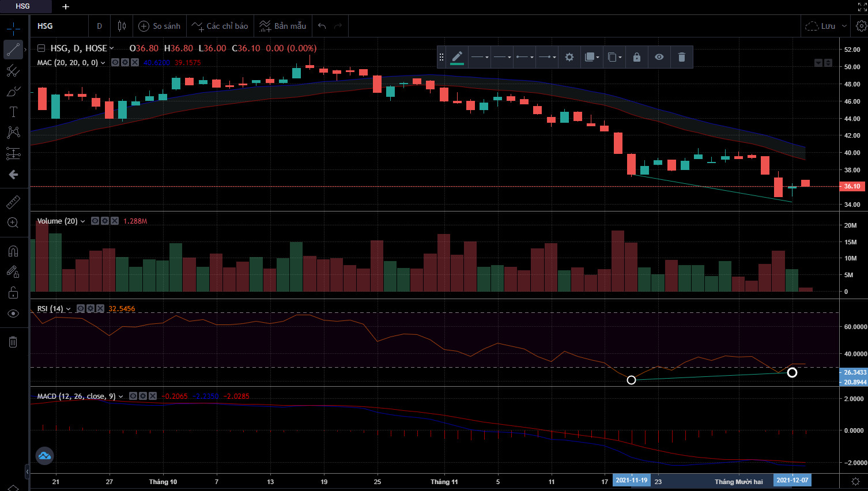The image size is (868, 491).
Task: Open chart settings gear at top right
Action: click(861, 26)
